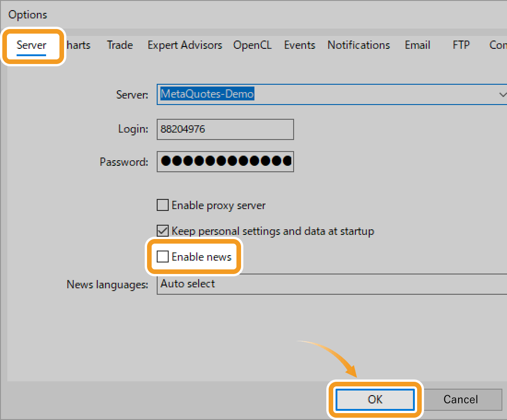Focus the Password input field
Viewport: 507px width, 420px height.
[225, 161]
